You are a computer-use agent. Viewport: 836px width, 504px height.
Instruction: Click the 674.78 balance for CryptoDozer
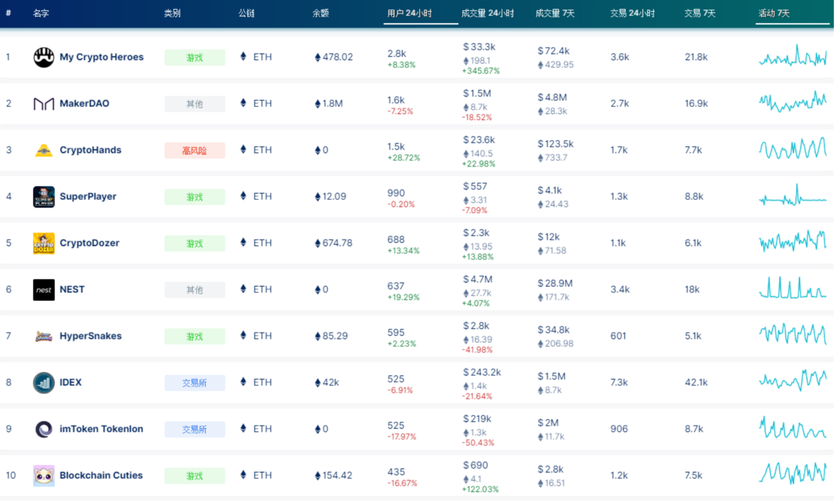[337, 243]
